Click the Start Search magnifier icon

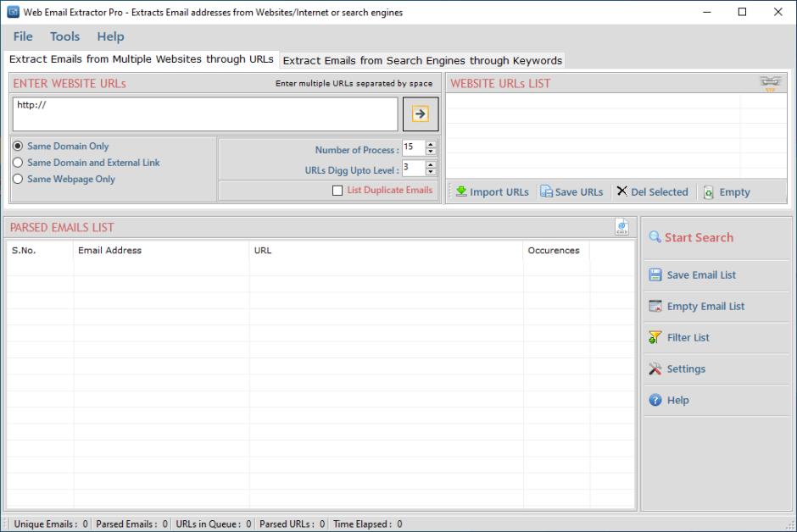[655, 237]
